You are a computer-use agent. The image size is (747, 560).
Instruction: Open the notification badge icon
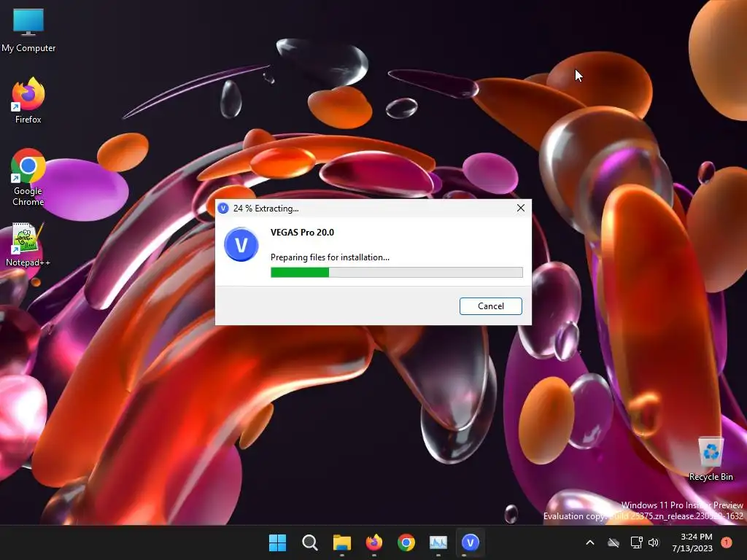(x=727, y=542)
